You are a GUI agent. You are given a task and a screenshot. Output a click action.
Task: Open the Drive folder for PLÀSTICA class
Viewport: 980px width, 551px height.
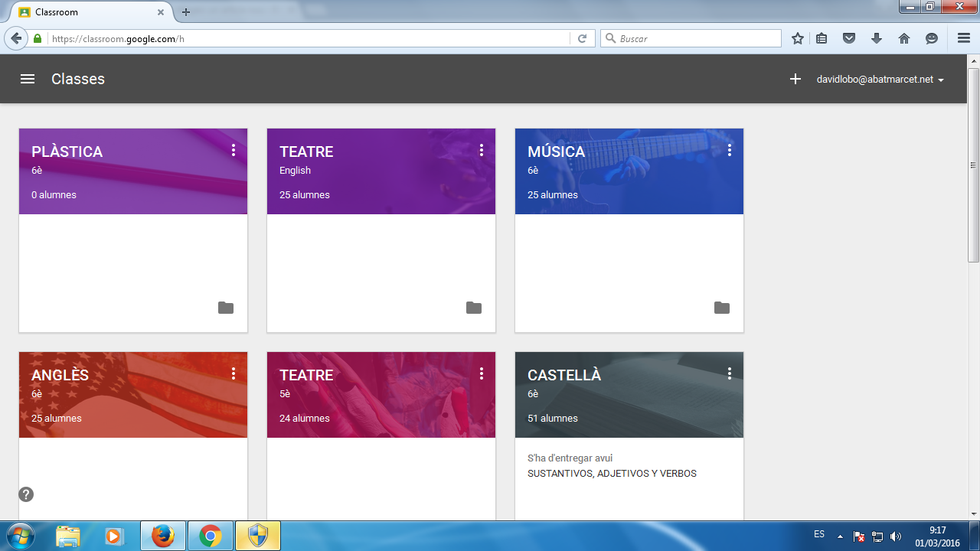point(226,308)
